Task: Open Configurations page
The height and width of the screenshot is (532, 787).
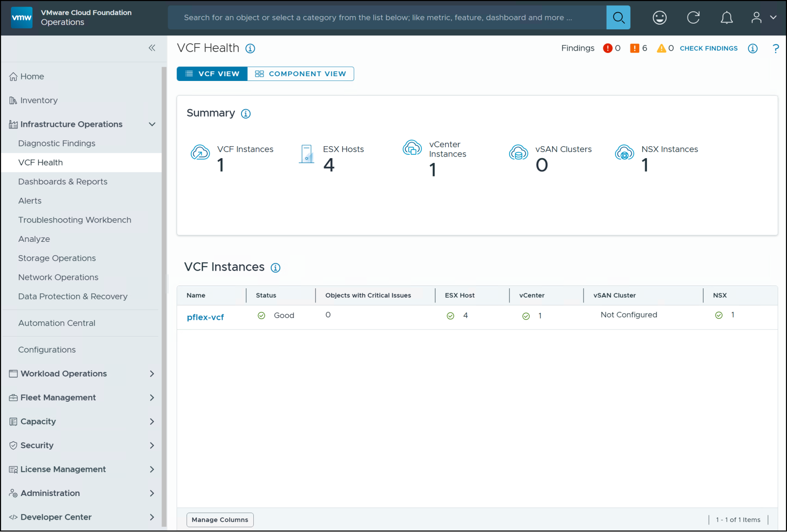Action: [47, 350]
